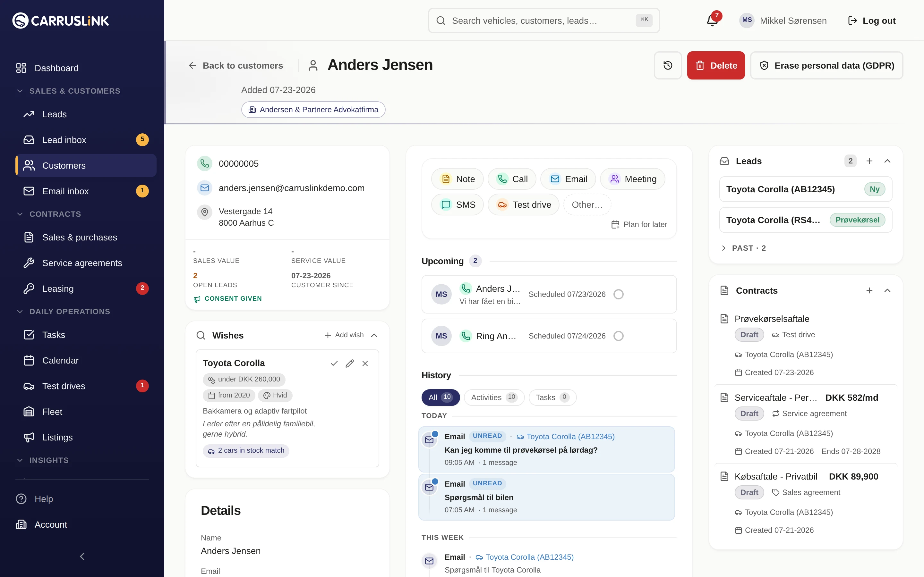Remove the Toyota Corolla wish
The image size is (924, 577).
[x=365, y=363]
